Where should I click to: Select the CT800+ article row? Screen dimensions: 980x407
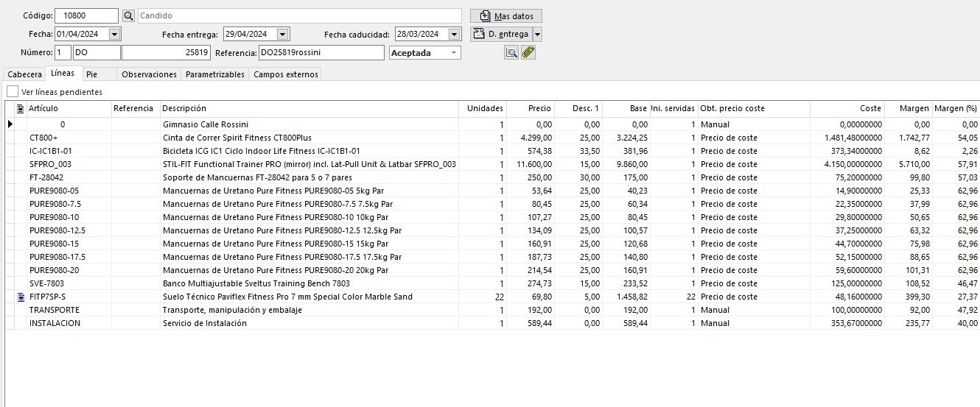[x=43, y=138]
